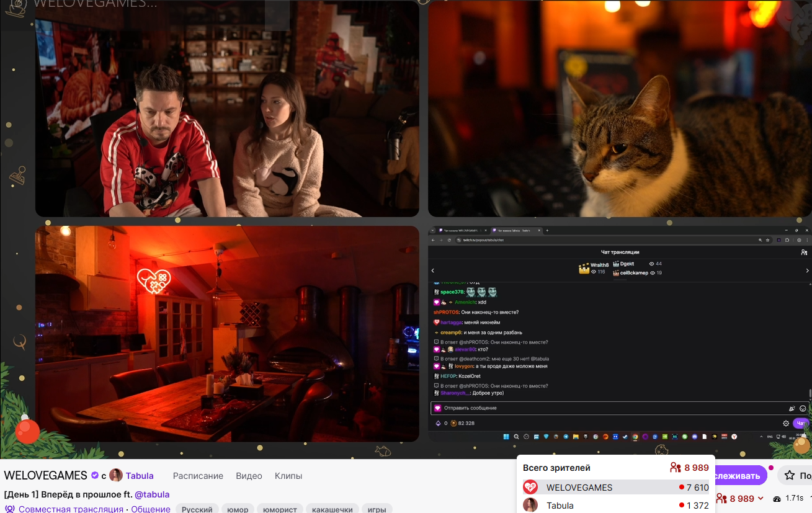Switch to the Расписание tab
This screenshot has width=812, height=513.
tap(198, 476)
